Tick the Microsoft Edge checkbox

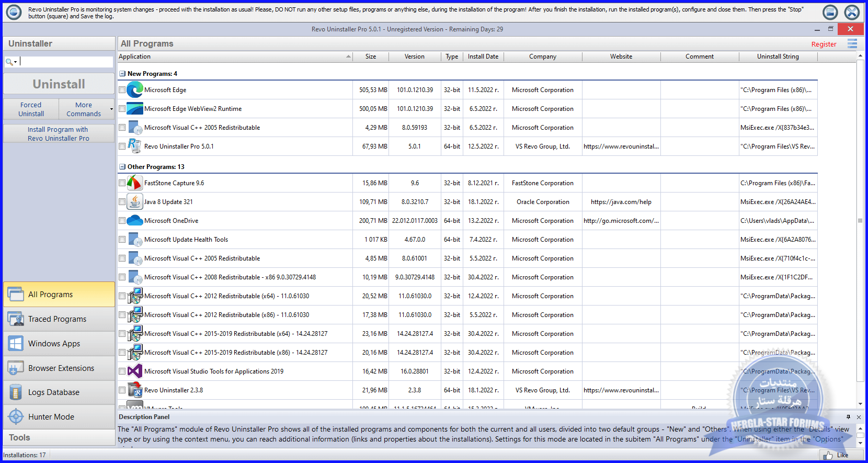pos(122,90)
